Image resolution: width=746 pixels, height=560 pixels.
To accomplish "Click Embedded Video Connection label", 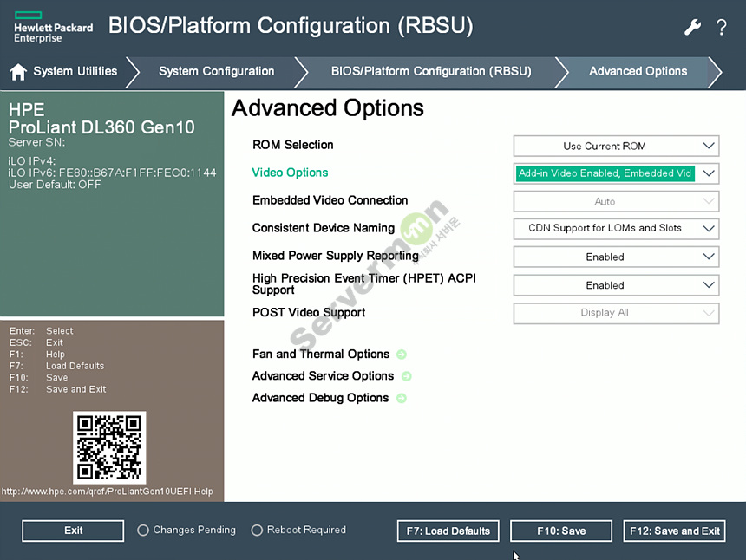I will 330,200.
